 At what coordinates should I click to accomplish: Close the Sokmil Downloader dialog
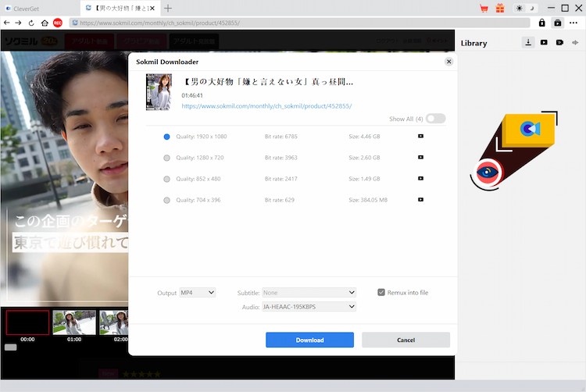448,61
